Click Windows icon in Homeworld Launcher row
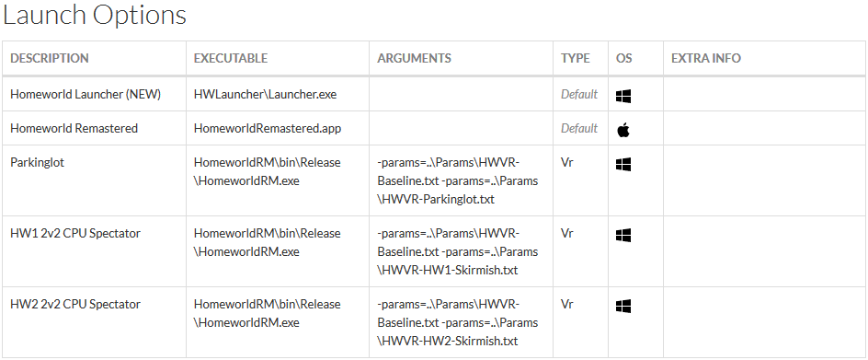 [623, 97]
